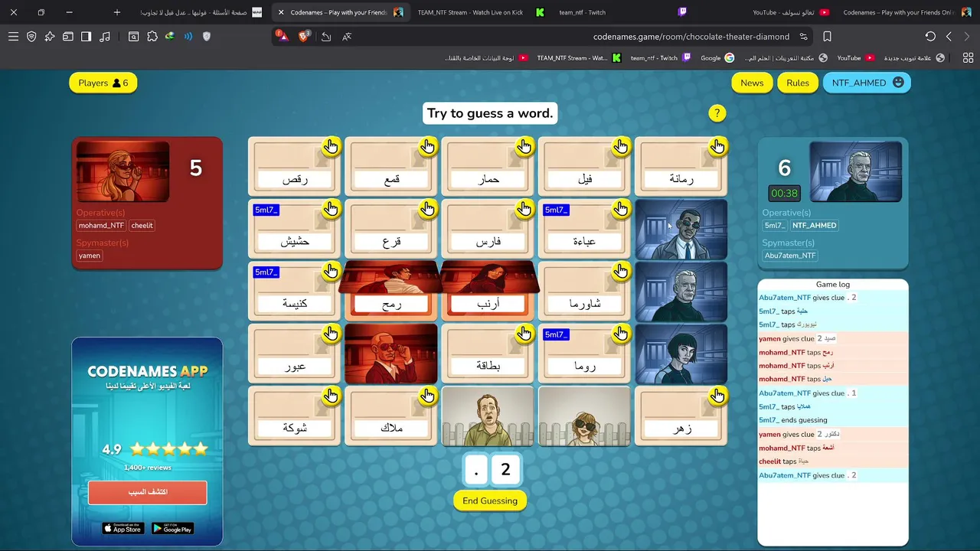Open YouTube bookmark in bookmarks bar
Screen dimensions: 980x551
tap(854, 57)
